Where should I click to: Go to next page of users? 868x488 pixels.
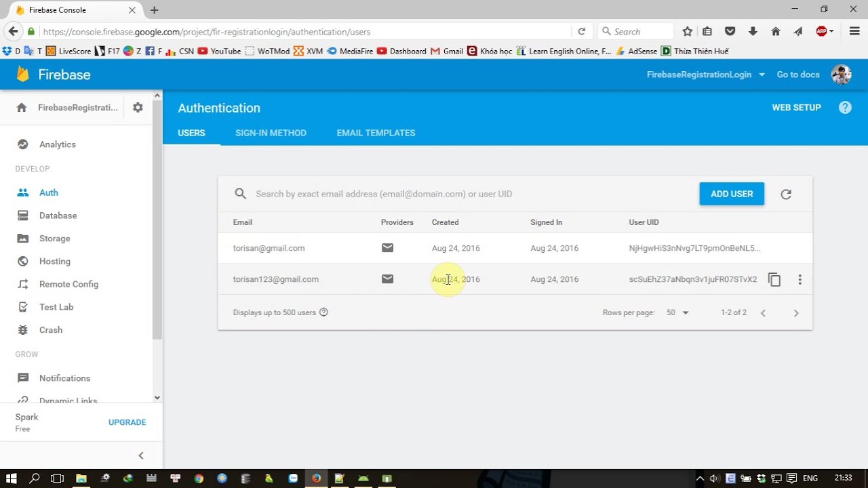pyautogui.click(x=796, y=313)
